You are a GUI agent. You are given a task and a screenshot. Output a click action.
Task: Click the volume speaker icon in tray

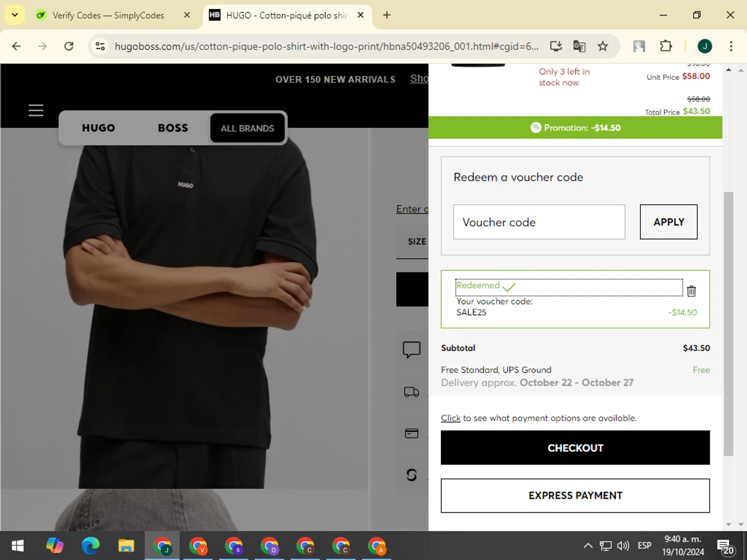(x=623, y=546)
